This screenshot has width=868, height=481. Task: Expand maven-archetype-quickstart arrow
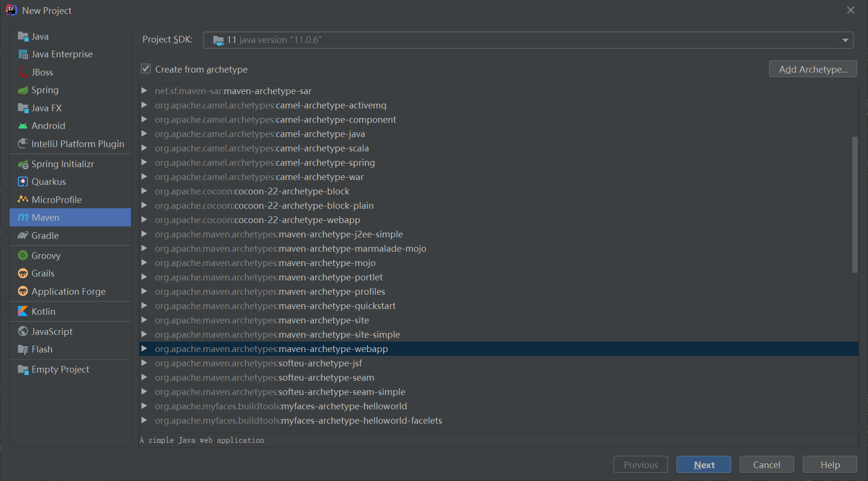click(144, 305)
